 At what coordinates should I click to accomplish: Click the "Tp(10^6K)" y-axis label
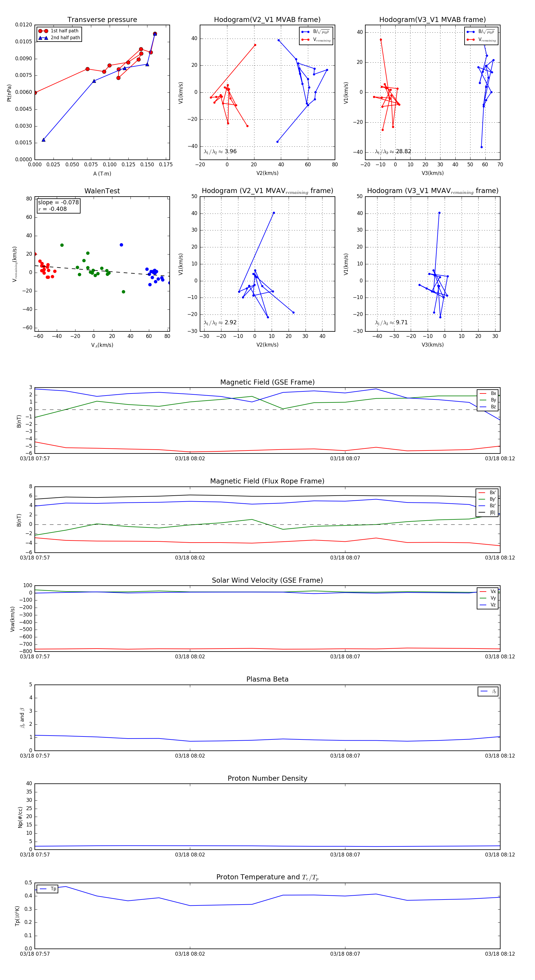click(17, 916)
